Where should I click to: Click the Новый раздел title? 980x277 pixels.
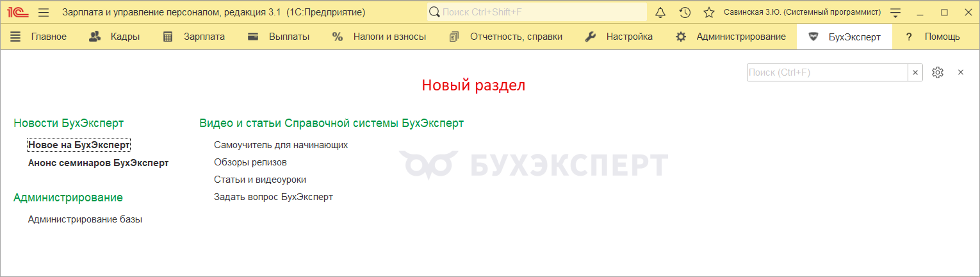(473, 85)
